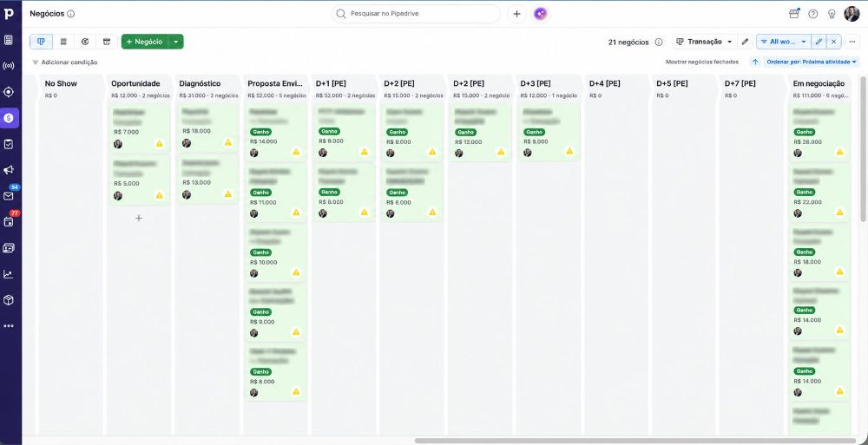The width and height of the screenshot is (868, 445).
Task: Clear the active filter with X
Action: coord(833,42)
